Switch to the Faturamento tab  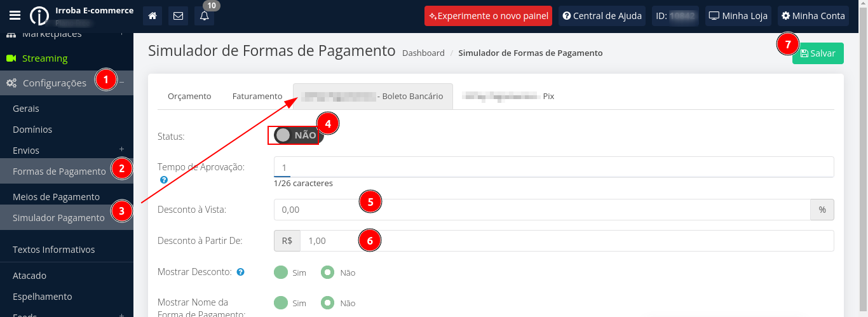pos(257,96)
